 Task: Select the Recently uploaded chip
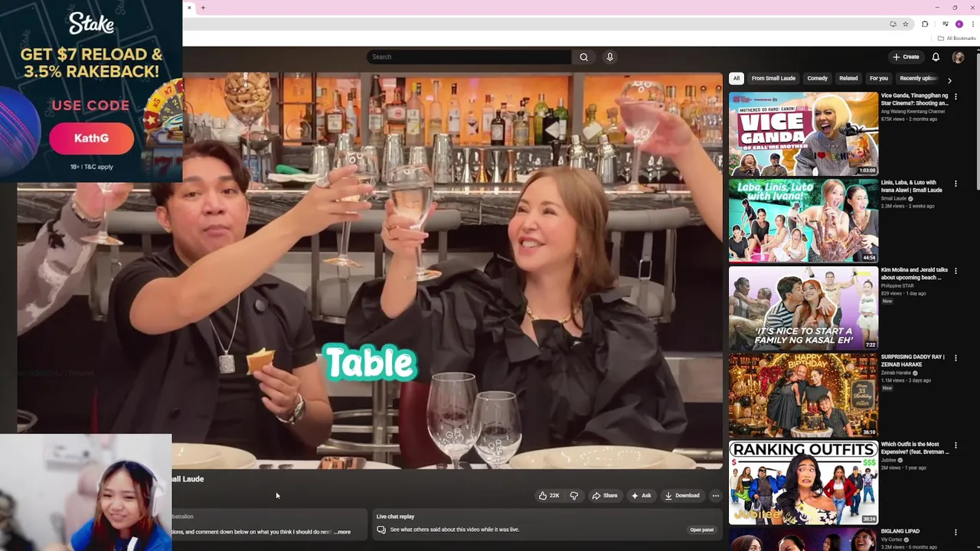pos(918,78)
